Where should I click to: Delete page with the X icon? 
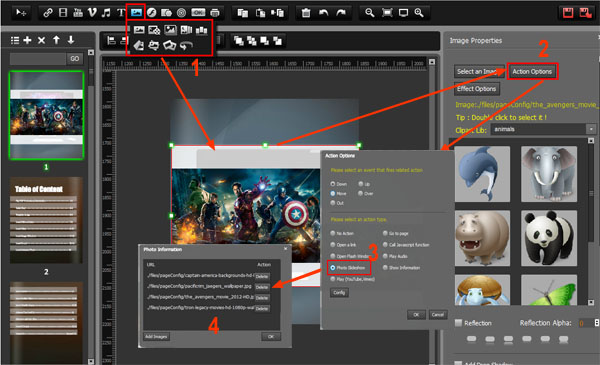coord(42,40)
